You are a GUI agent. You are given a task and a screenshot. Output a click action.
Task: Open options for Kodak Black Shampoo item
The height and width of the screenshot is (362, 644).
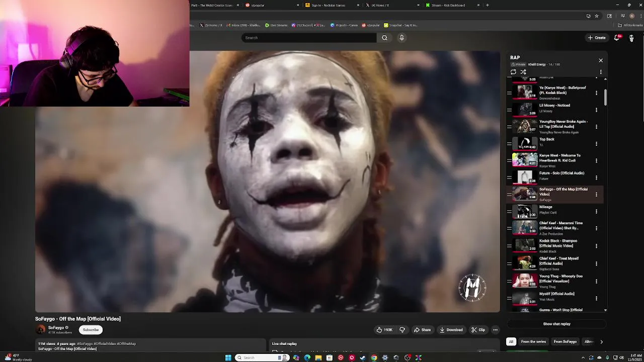[x=596, y=246]
